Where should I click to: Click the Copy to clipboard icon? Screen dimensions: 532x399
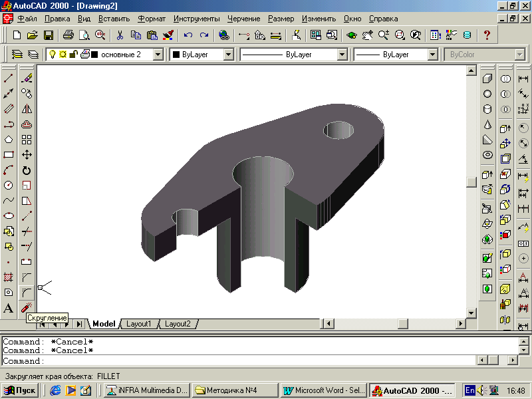[x=136, y=35]
